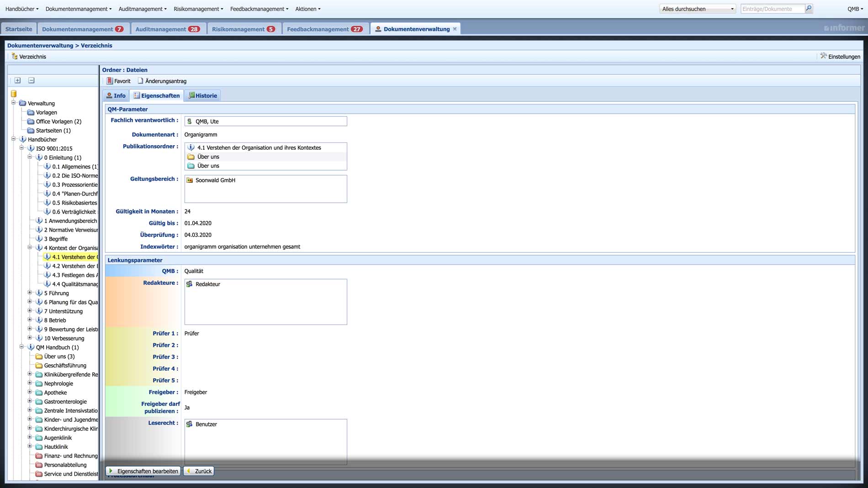The height and width of the screenshot is (488, 868).
Task: Click the Personalabteilung red folder icon
Action: [x=39, y=465]
